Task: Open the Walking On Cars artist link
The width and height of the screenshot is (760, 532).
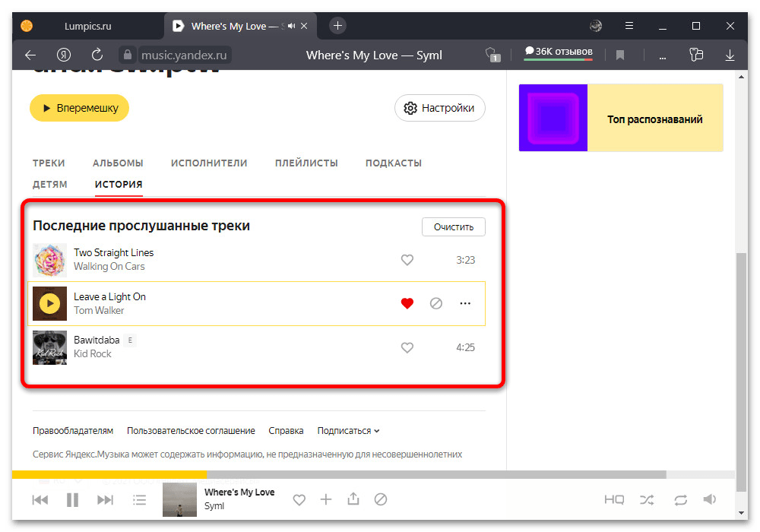Action: coord(109,267)
